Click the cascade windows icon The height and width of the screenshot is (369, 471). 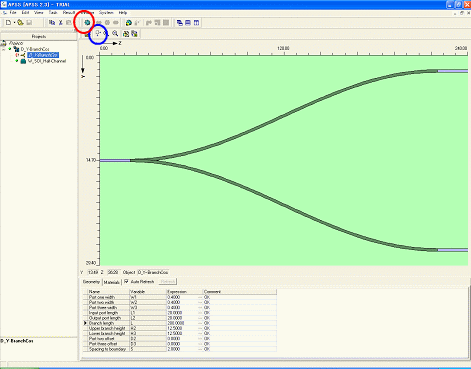[180, 23]
